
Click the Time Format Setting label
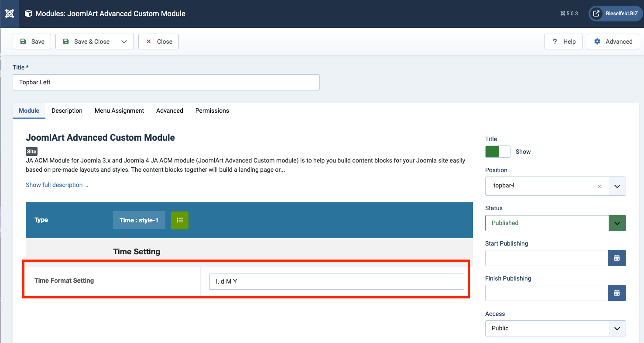tap(64, 281)
